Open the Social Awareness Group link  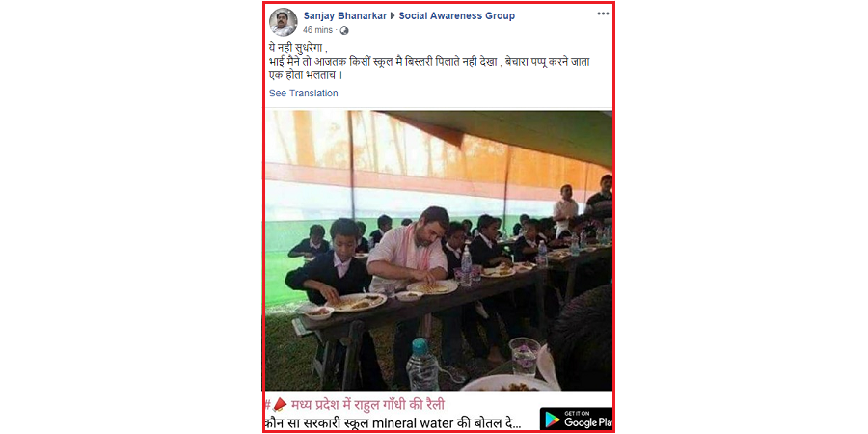[457, 15]
